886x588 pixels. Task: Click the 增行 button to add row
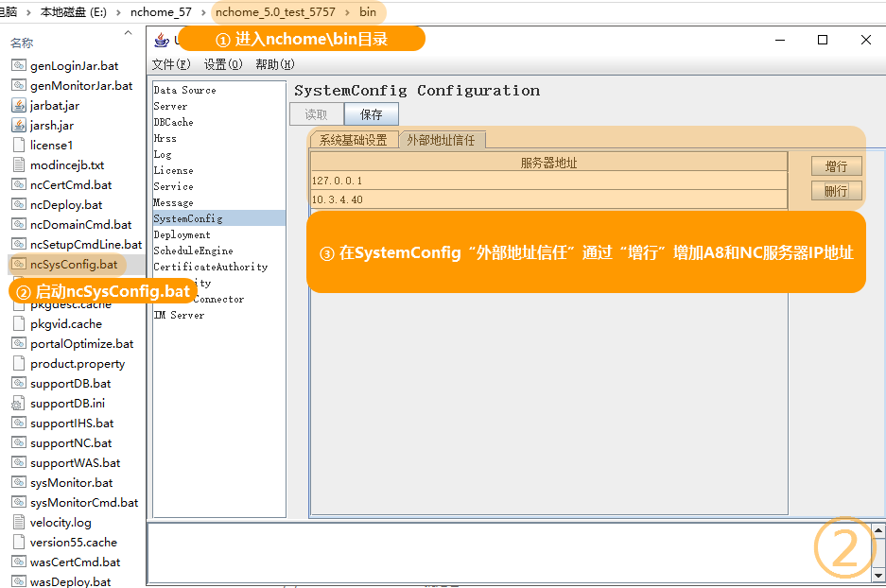(x=836, y=166)
